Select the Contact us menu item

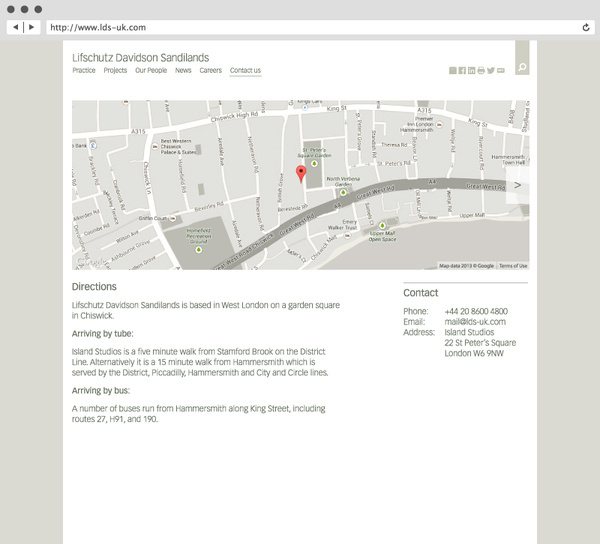pos(245,70)
